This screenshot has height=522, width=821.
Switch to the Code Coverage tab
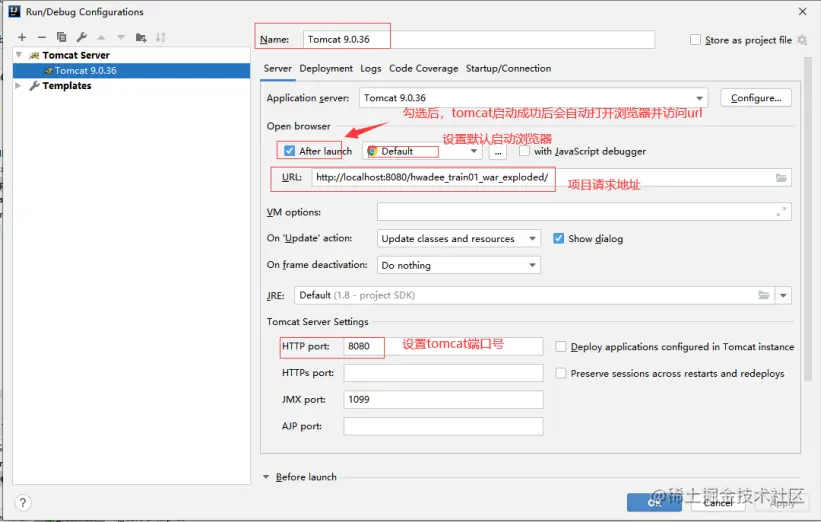pos(424,69)
